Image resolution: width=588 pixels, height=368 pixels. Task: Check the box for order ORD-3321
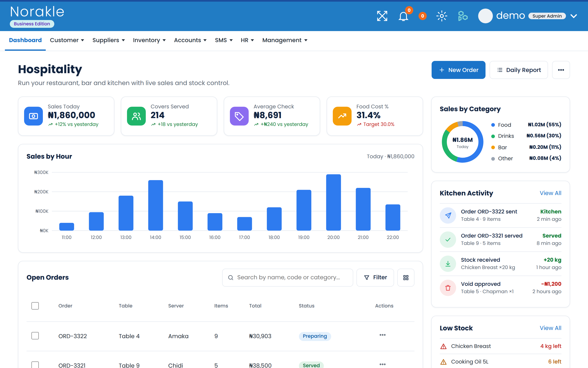(35, 365)
